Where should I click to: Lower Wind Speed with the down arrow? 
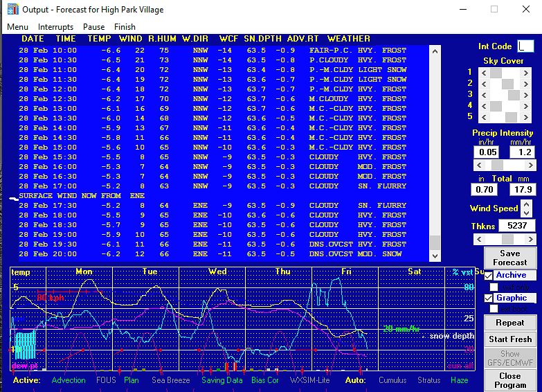coord(527,213)
